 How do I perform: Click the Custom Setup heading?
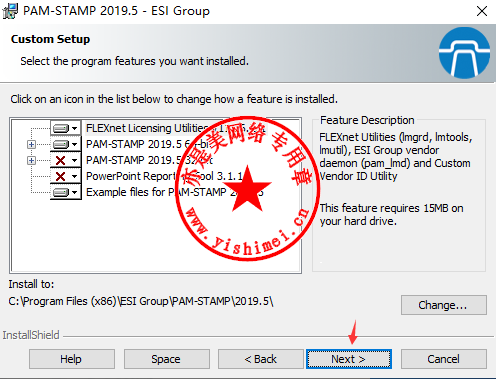tap(50, 39)
